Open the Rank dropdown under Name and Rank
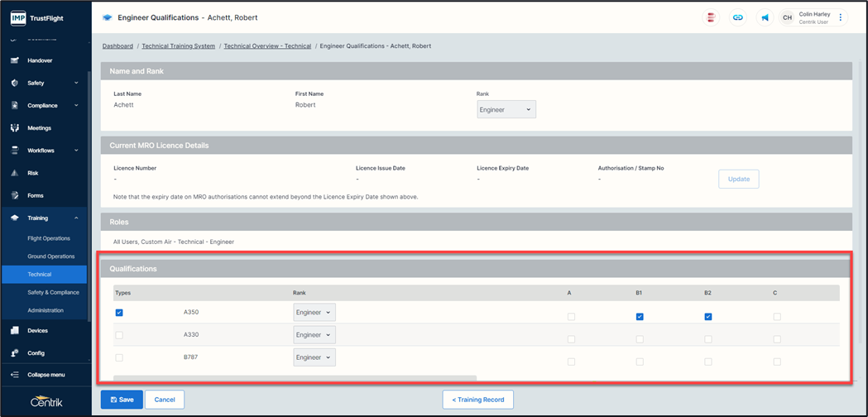This screenshot has height=417, width=868. pyautogui.click(x=506, y=109)
